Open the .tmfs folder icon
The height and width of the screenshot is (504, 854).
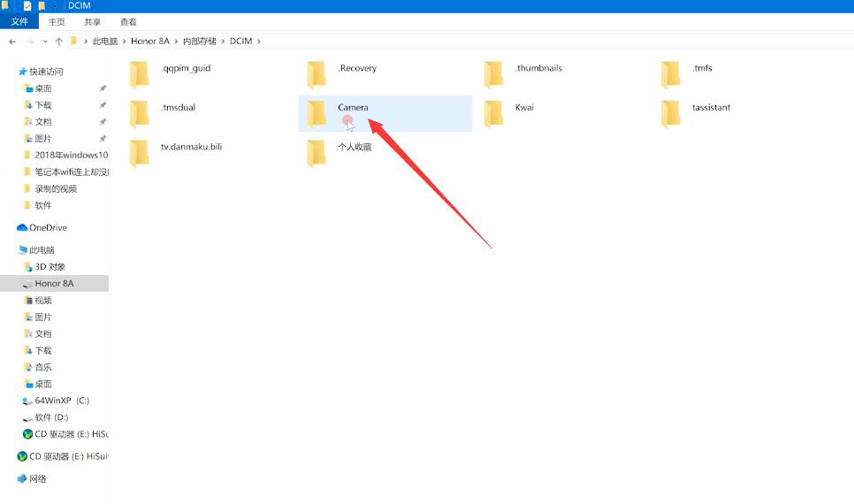pyautogui.click(x=670, y=74)
